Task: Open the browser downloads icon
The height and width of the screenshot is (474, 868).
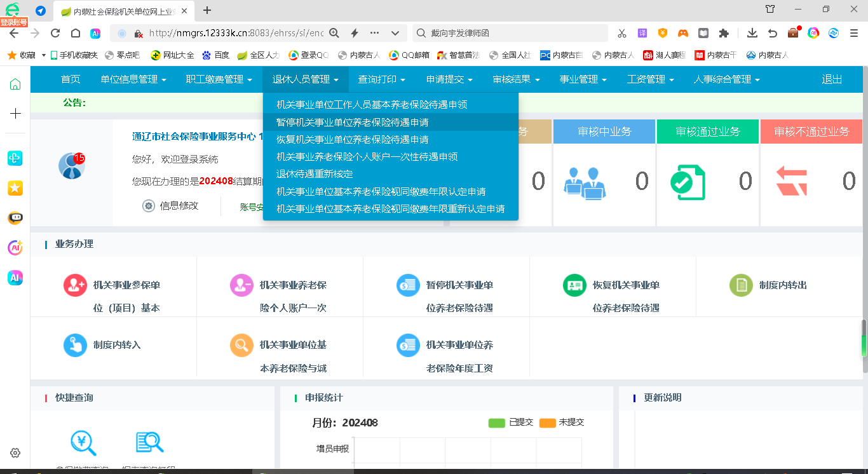Action: [752, 33]
